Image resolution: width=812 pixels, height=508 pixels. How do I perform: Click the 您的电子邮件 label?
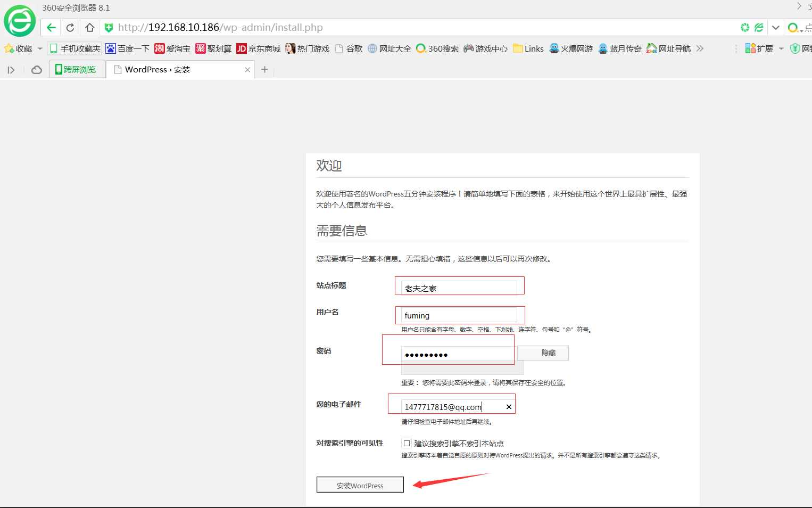pos(338,404)
